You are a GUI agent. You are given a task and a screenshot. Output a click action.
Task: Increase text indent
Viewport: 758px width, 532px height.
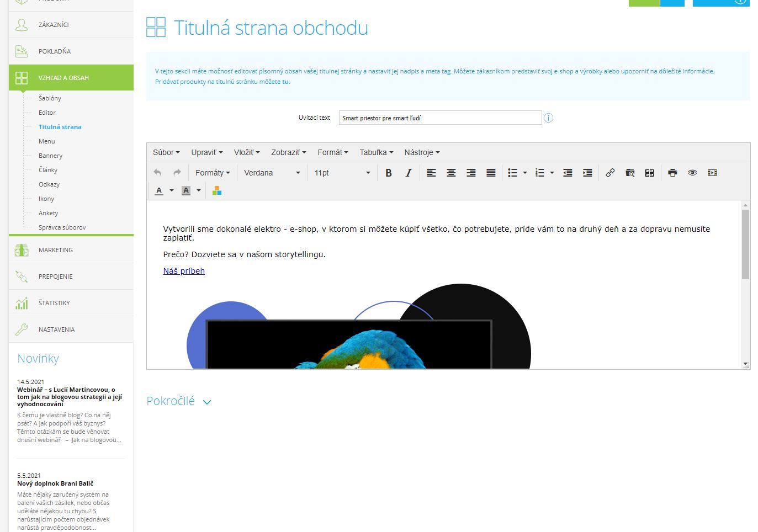tap(587, 173)
